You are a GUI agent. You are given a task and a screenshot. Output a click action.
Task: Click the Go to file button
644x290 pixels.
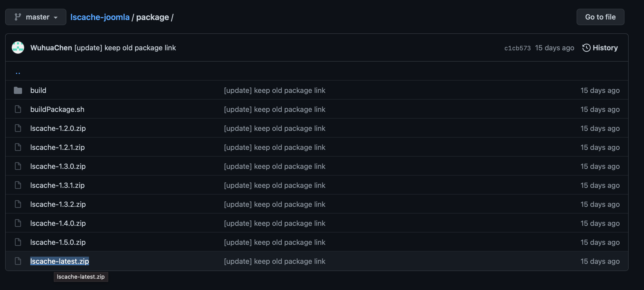click(x=600, y=16)
